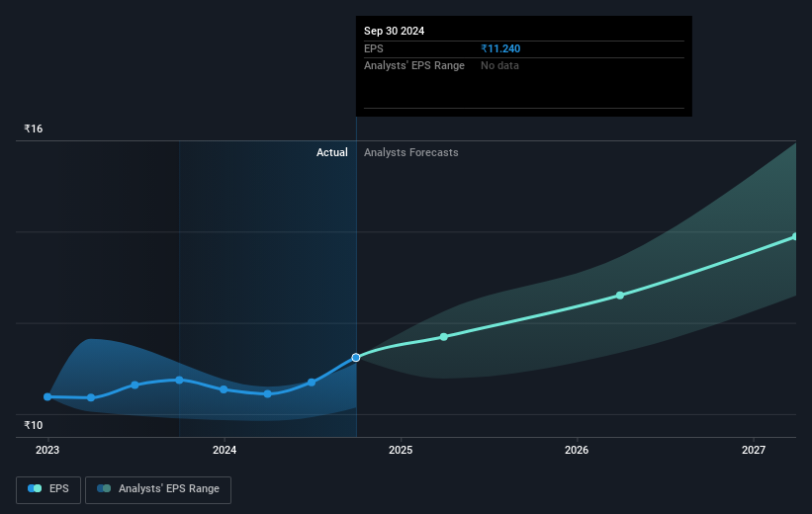Click the early 2026 forecast data point
The width and height of the screenshot is (812, 514).
[x=620, y=296]
